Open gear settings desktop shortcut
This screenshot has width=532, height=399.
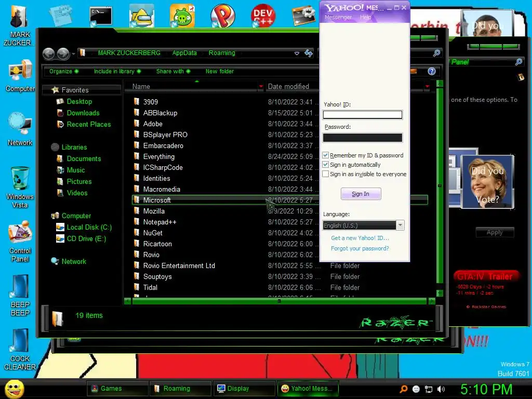(x=303, y=16)
